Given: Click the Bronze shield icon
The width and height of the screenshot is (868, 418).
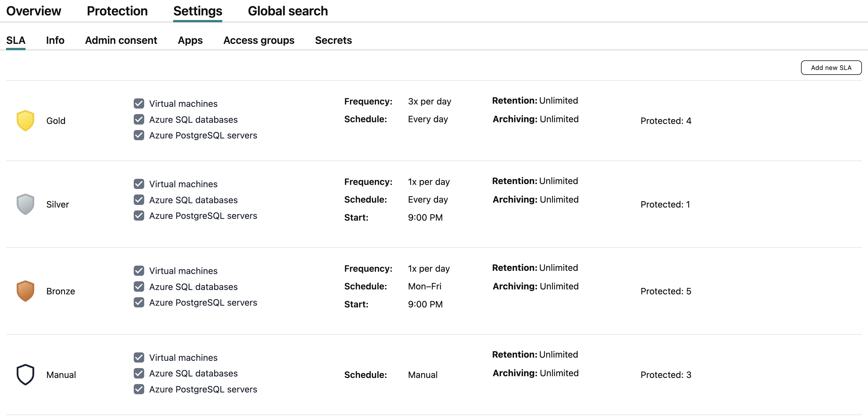Looking at the screenshot, I should (x=25, y=291).
